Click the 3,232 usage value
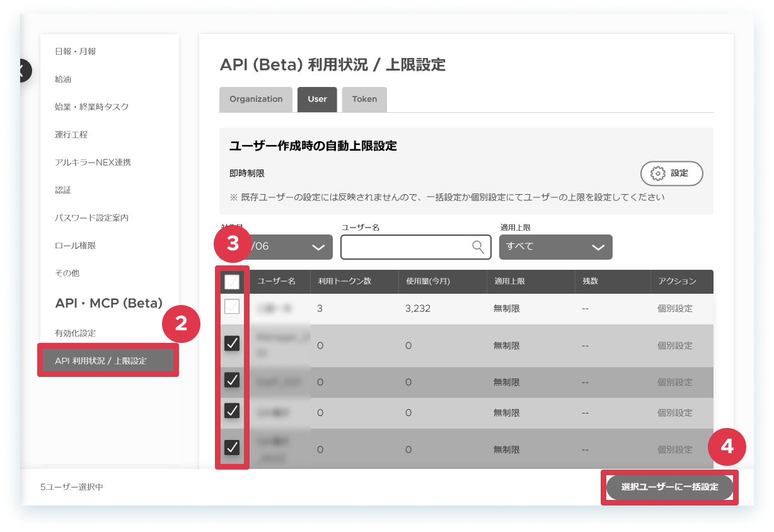 tap(418, 309)
